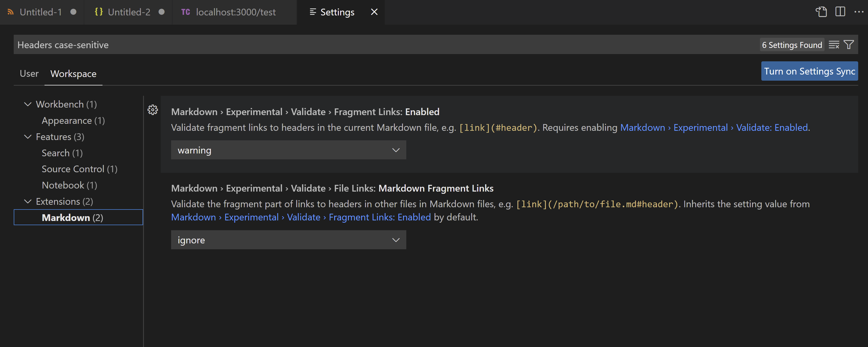This screenshot has height=347, width=868.
Task: Collapse the Features section
Action: (x=28, y=137)
